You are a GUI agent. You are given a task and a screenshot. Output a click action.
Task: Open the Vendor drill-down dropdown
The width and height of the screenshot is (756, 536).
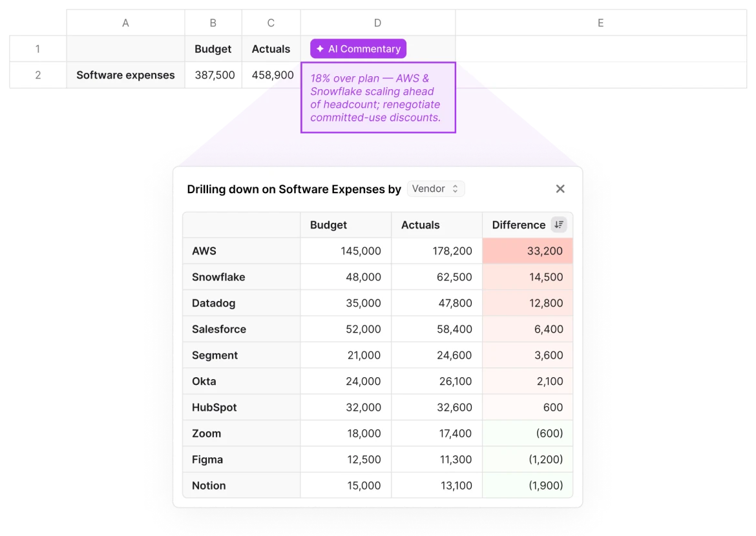click(436, 189)
